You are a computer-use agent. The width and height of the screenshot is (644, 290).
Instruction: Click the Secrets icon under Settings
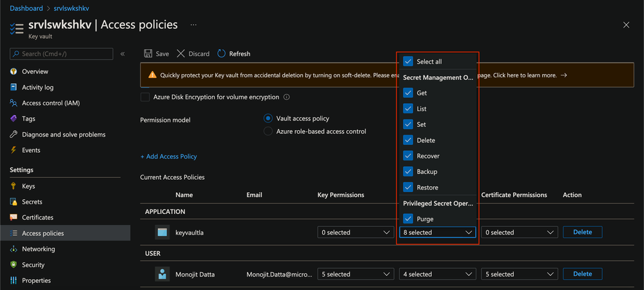[x=14, y=202]
